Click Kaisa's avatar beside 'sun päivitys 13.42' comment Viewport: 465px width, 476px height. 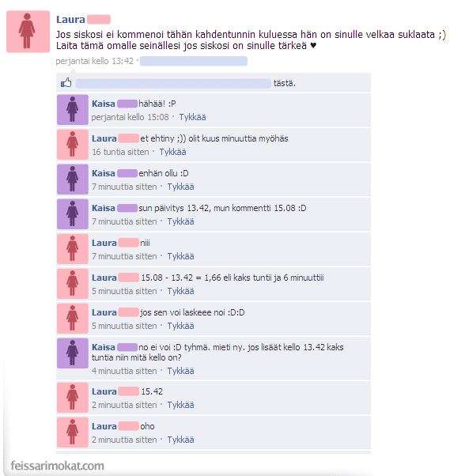73,214
